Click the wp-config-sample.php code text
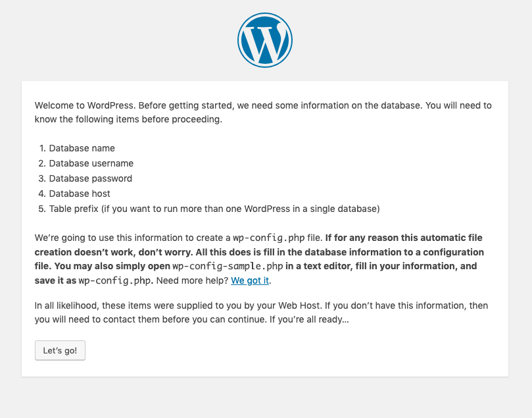Screen dimensions: 532x418 pyautogui.click(x=228, y=266)
